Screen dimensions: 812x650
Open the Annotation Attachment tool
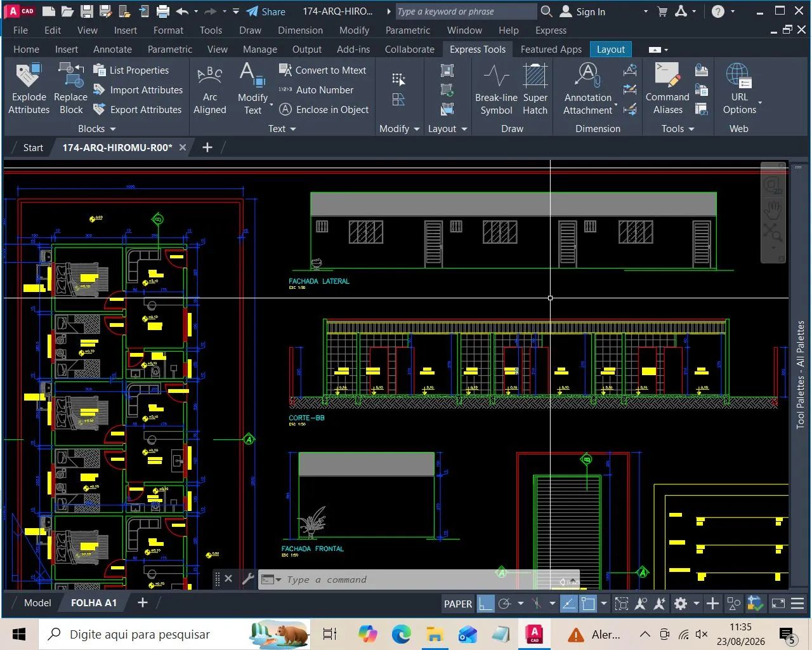tap(588, 89)
